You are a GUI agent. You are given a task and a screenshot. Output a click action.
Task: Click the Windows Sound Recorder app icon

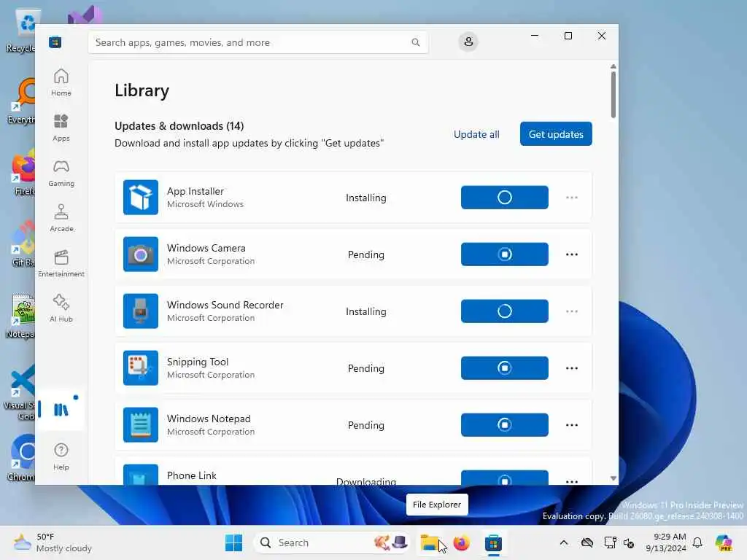point(141,311)
